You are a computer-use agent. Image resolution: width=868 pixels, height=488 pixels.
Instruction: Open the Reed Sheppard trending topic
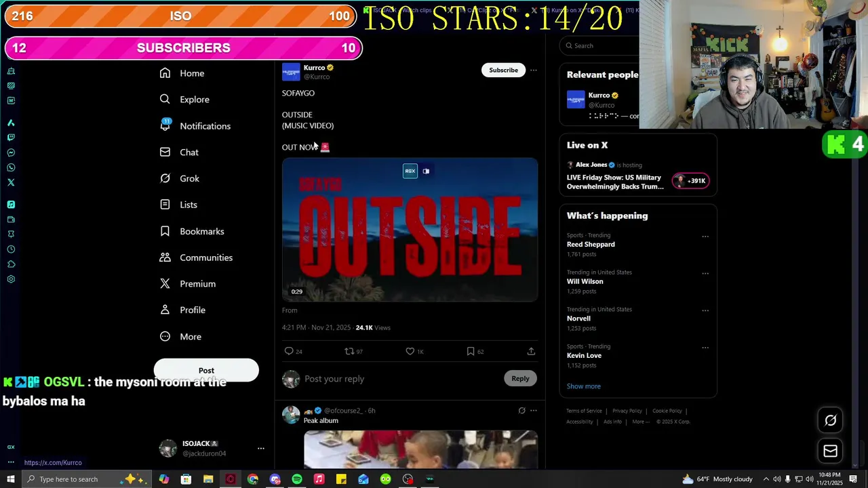[x=591, y=244]
